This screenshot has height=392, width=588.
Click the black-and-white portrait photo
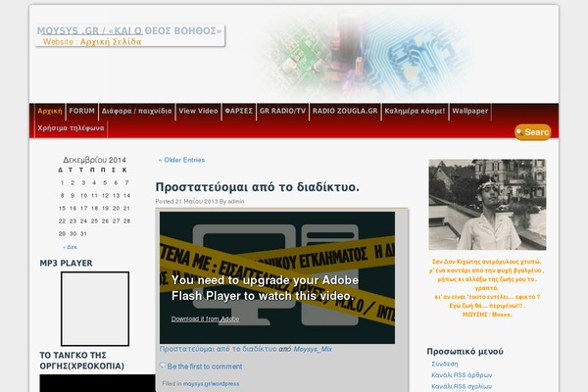[x=487, y=205]
